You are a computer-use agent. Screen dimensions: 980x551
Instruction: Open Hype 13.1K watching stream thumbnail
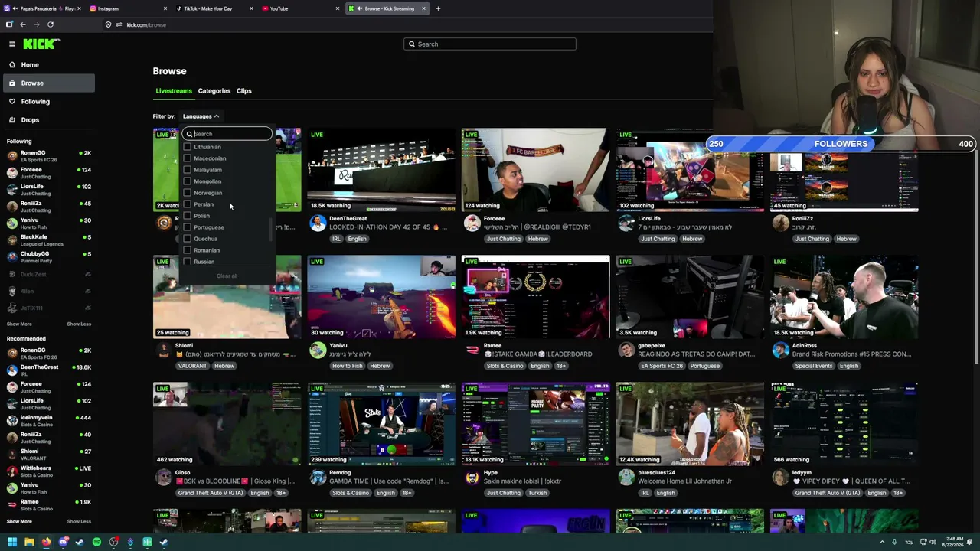pos(536,424)
